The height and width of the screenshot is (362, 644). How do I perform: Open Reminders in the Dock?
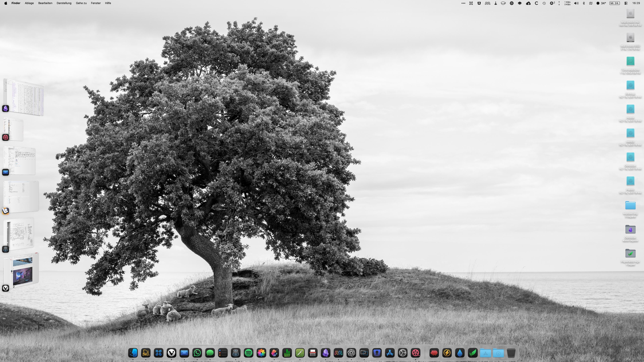tap(223, 353)
